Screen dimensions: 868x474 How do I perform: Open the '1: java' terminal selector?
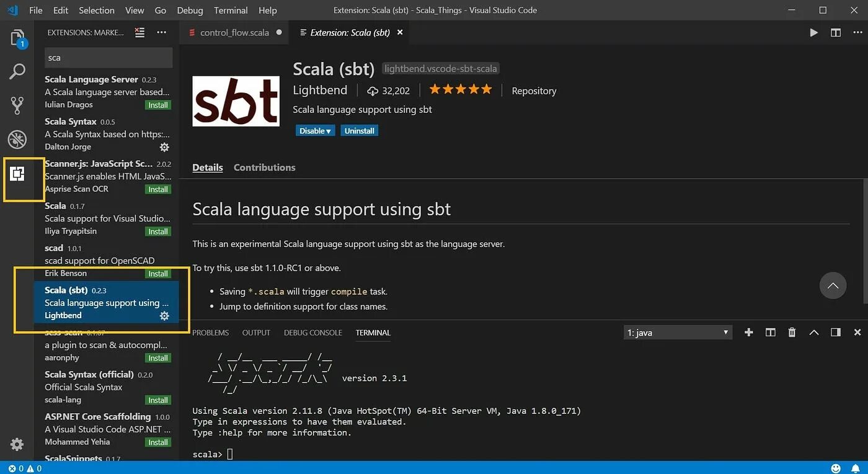coord(678,333)
